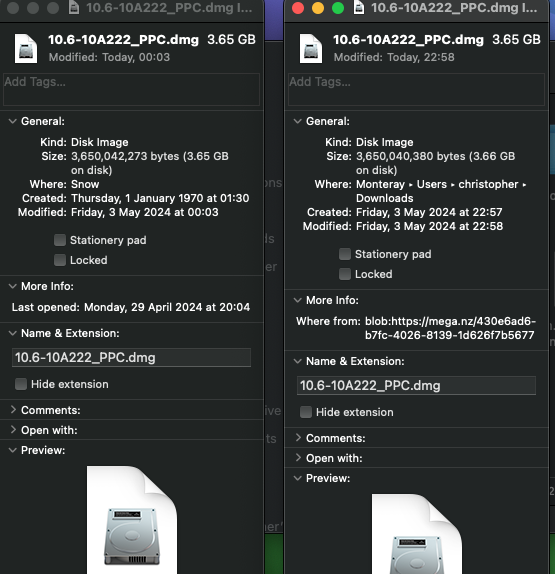The width and height of the screenshot is (555, 574).
Task: Enable Stationery pad checkbox in right window
Action: point(344,254)
